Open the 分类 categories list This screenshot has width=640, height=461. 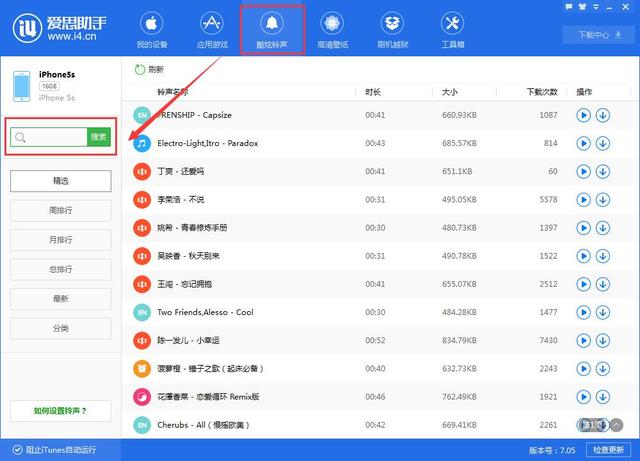61,328
